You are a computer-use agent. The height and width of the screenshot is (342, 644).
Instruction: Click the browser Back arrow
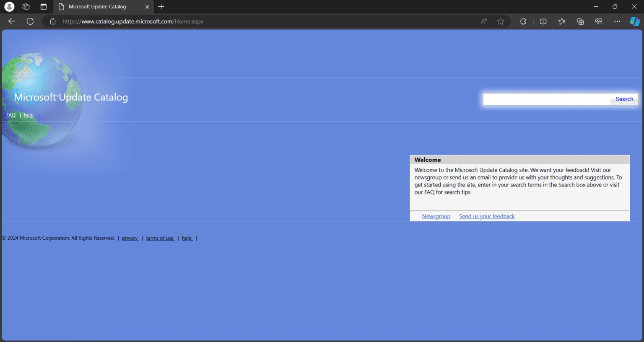12,21
